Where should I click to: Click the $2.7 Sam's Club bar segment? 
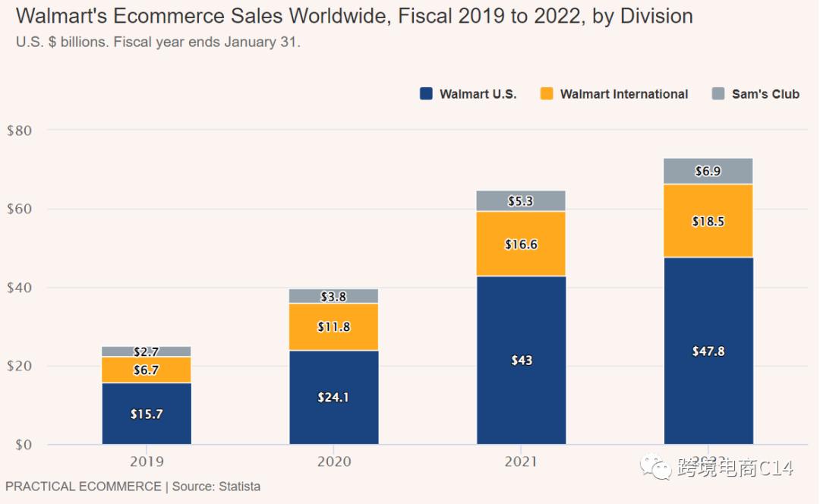coord(147,352)
